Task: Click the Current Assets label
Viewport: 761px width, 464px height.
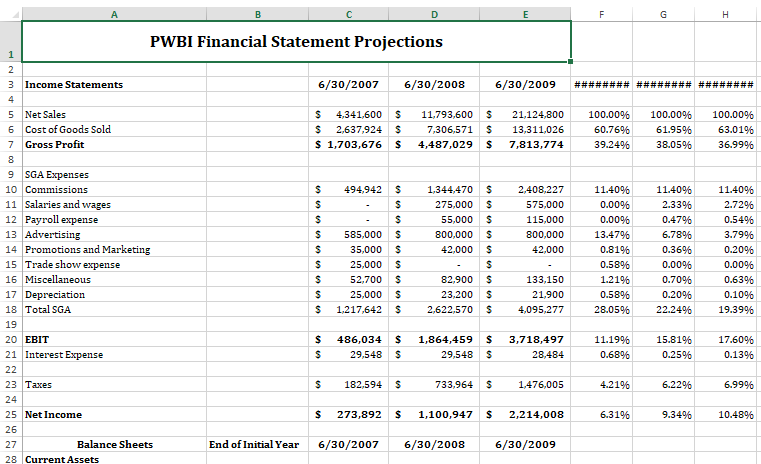Action: (62, 459)
